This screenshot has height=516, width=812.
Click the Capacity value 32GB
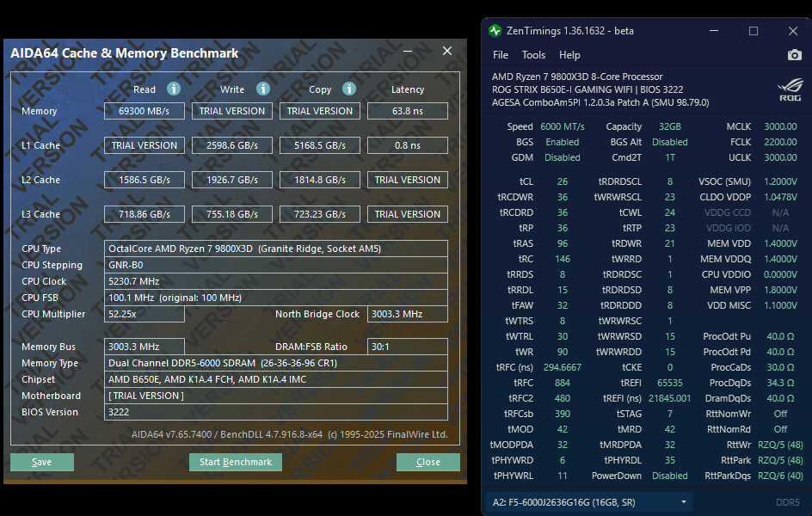(669, 126)
